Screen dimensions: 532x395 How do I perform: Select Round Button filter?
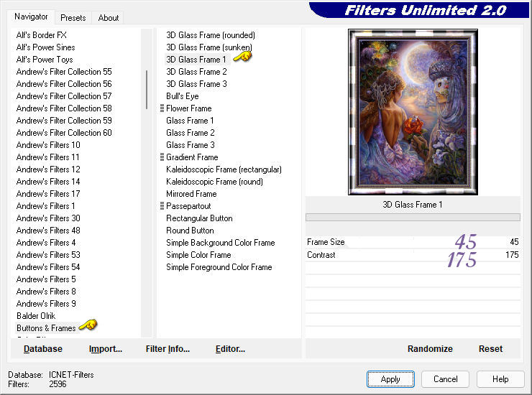pos(190,231)
